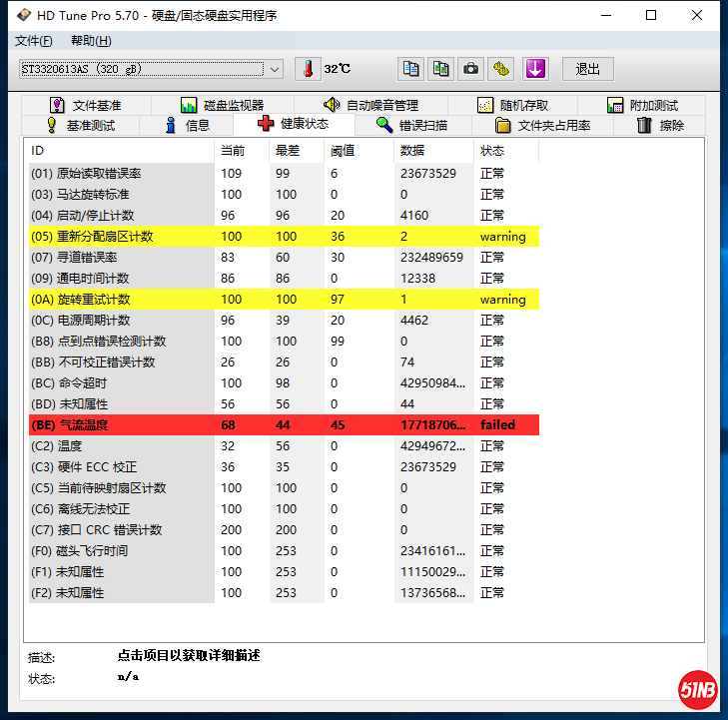Click the 阈值 column header
This screenshot has width=728, height=720.
click(359, 151)
